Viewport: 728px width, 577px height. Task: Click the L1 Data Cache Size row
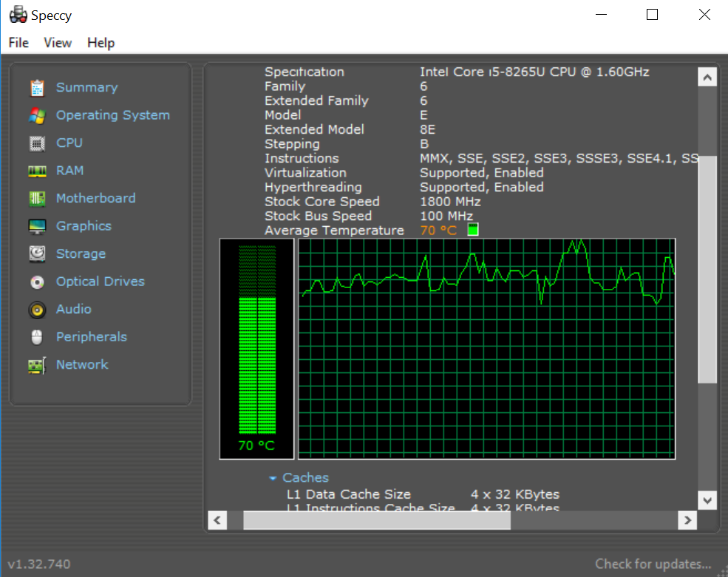[423, 494]
